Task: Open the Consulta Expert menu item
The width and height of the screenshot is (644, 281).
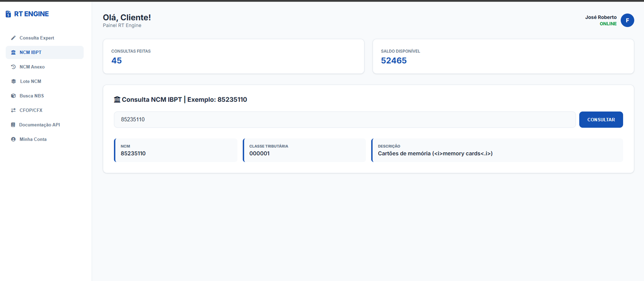Action: [x=37, y=38]
